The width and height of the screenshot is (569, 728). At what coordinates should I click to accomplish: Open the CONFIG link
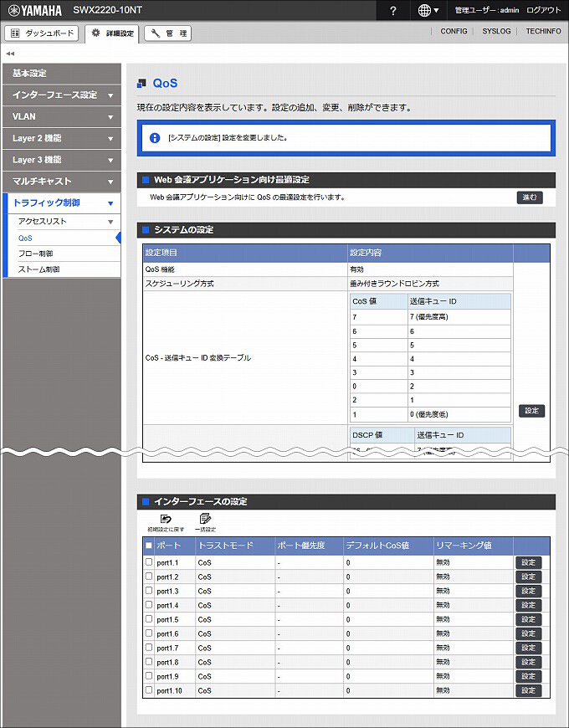[x=454, y=31]
